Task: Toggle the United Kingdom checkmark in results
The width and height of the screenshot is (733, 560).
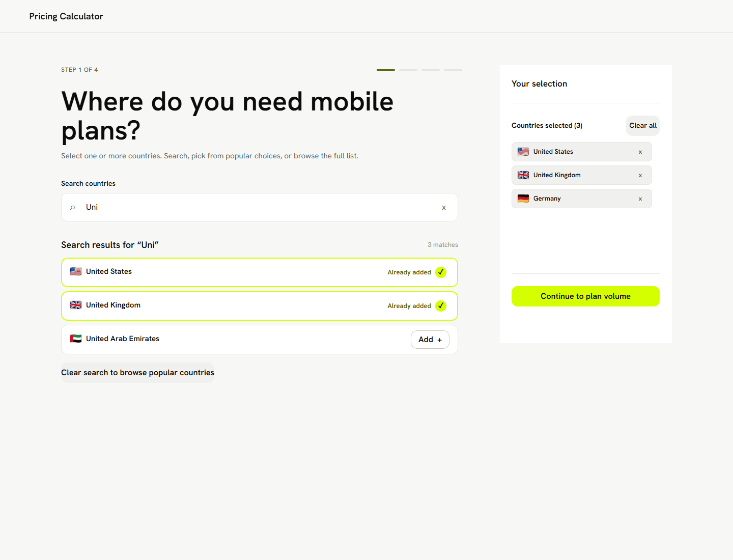Action: (x=441, y=306)
